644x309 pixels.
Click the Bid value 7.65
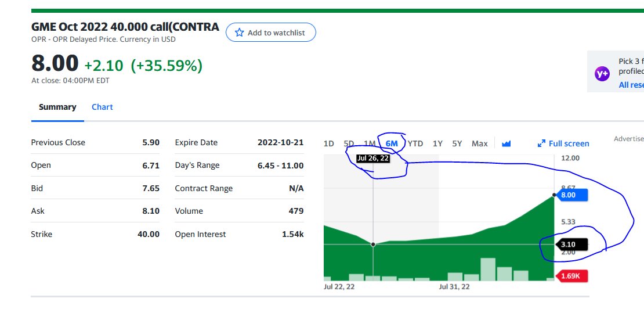[151, 188]
